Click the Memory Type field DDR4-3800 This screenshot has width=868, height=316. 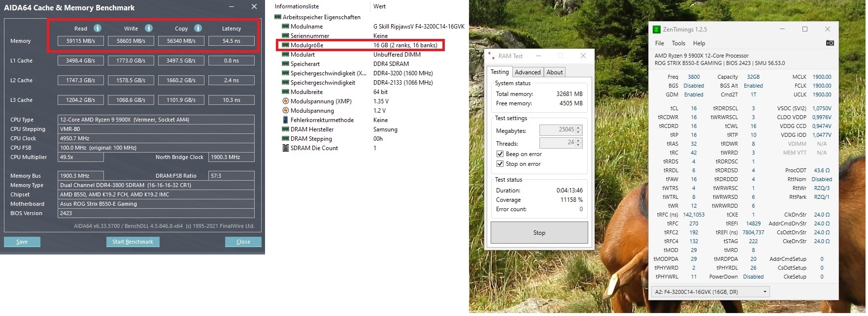tap(156, 185)
